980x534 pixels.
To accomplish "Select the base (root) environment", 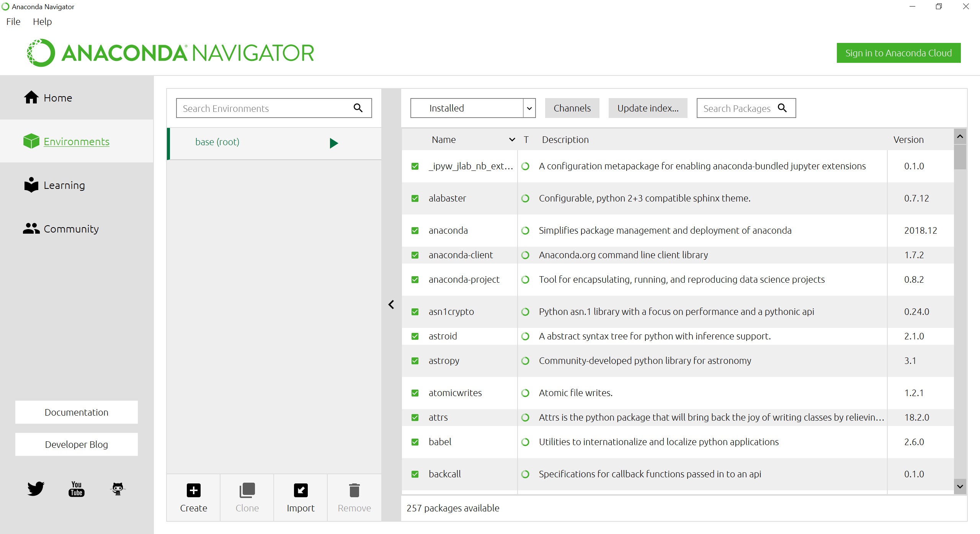I will 274,143.
